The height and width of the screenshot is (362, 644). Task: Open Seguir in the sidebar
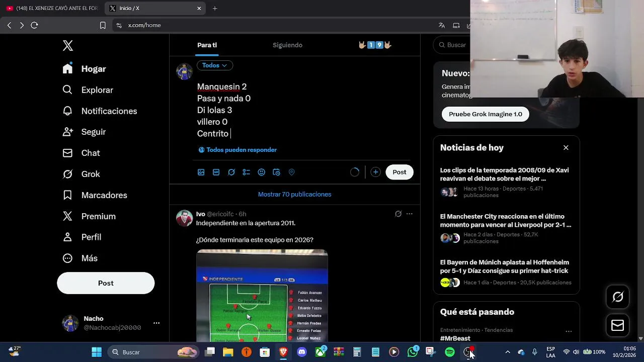84,132
